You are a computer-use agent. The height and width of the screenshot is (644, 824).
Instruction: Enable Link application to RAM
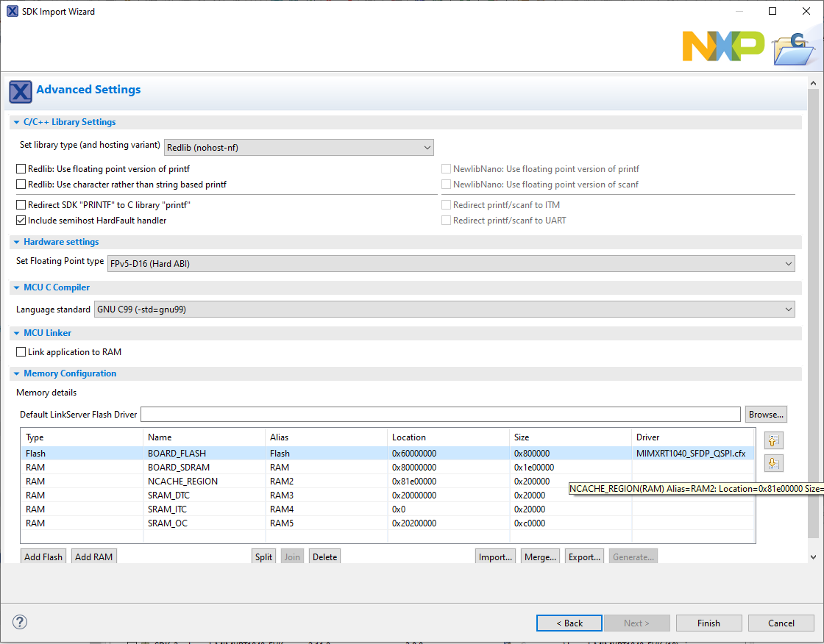click(21, 352)
